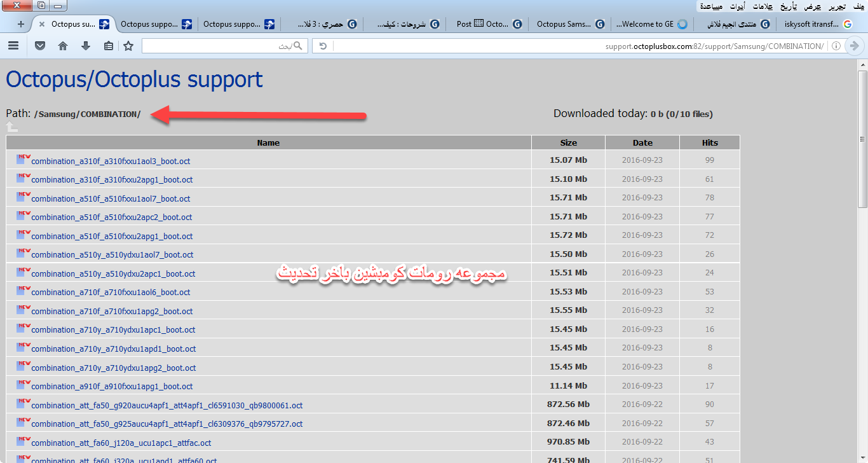Download the att_fa50_g925aucu4apf1 combination file
This screenshot has height=463, width=868.
[x=167, y=424]
